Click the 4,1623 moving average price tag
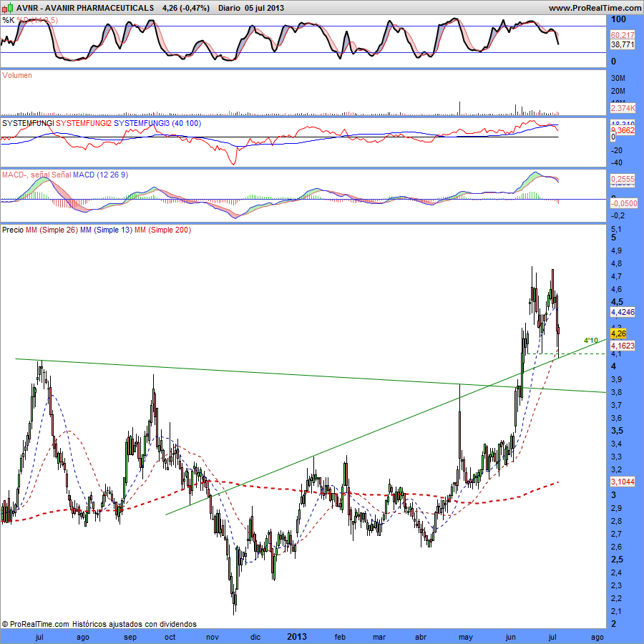Image resolution: width=644 pixels, height=644 pixels. tap(623, 346)
